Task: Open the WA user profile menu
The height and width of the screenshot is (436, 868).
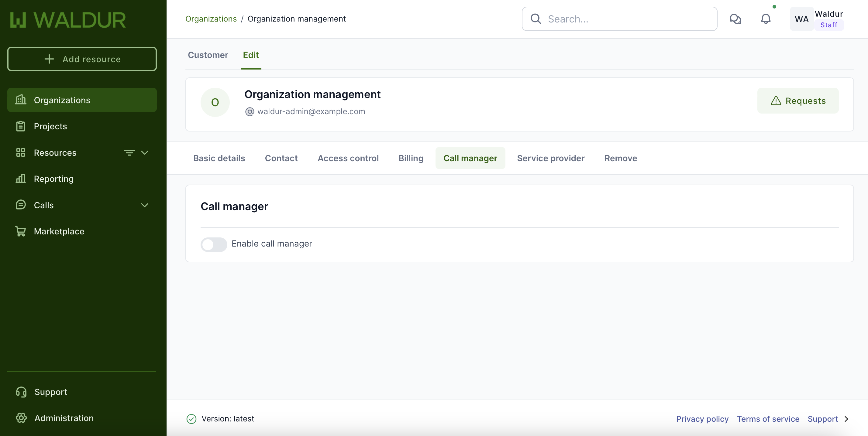Action: (802, 19)
